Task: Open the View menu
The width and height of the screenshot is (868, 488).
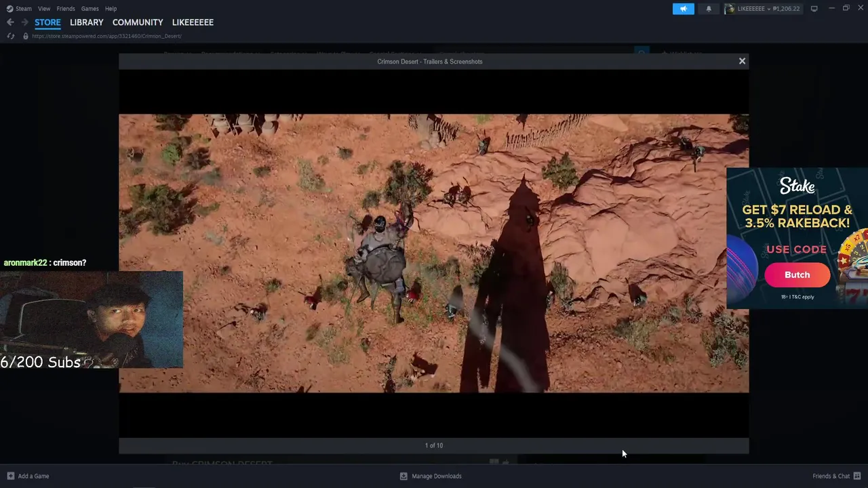Action: pos(44,9)
